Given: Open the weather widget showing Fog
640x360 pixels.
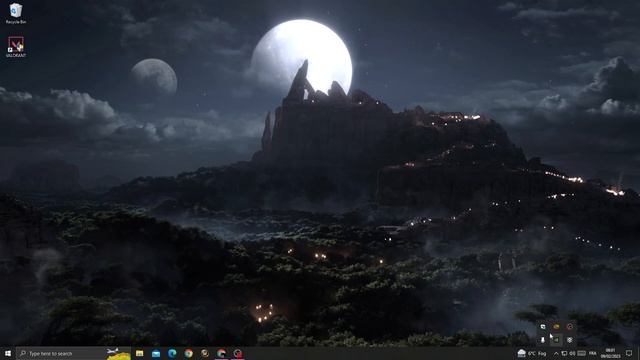Looking at the screenshot, I should point(532,353).
